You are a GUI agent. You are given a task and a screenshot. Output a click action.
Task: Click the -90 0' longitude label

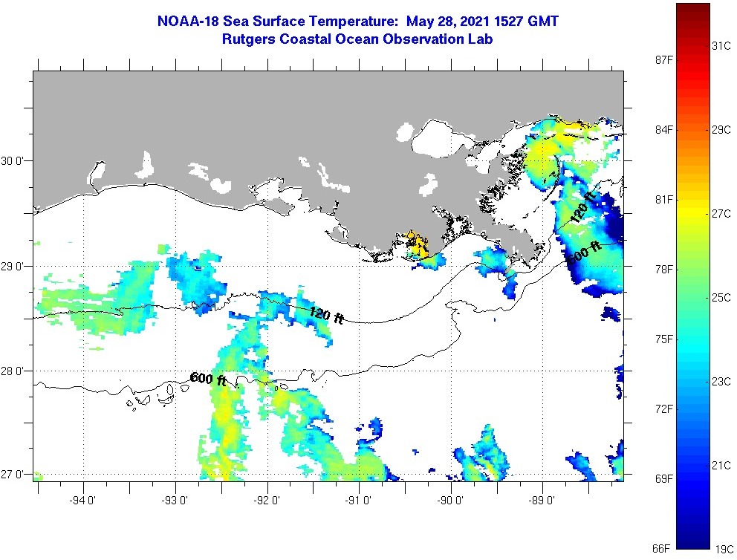coord(449,501)
